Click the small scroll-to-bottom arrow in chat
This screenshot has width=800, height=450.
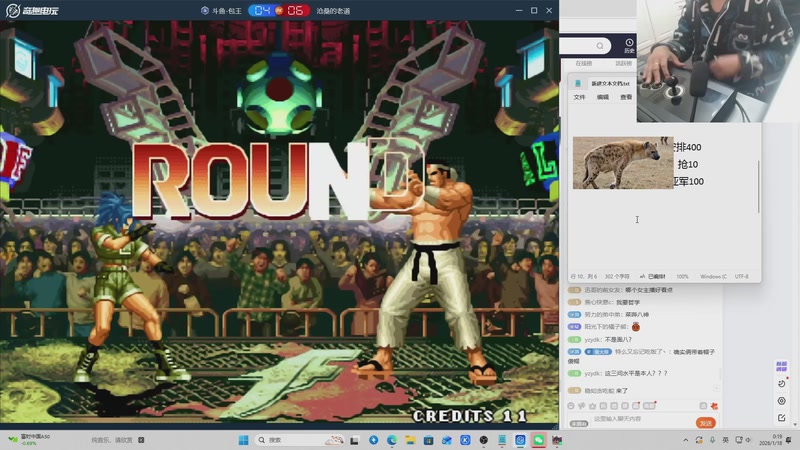point(716,389)
